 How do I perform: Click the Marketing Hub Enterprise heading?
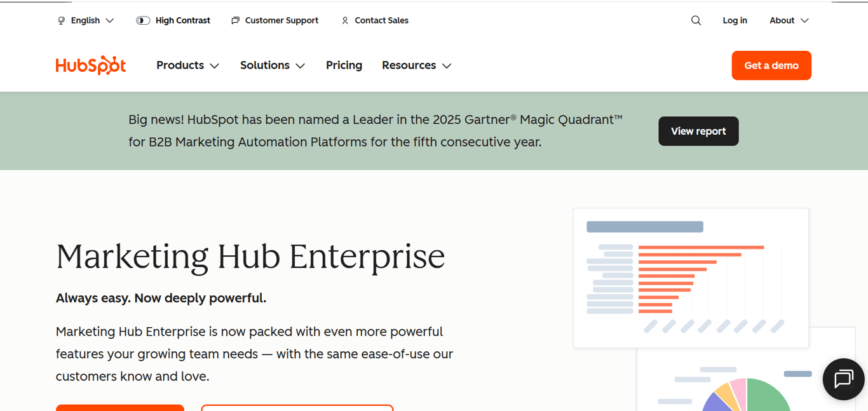pyautogui.click(x=250, y=257)
